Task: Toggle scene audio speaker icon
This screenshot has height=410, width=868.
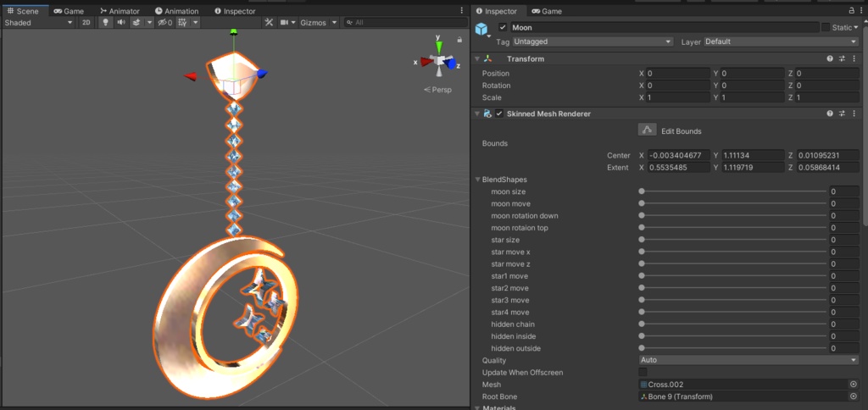Action: click(121, 22)
